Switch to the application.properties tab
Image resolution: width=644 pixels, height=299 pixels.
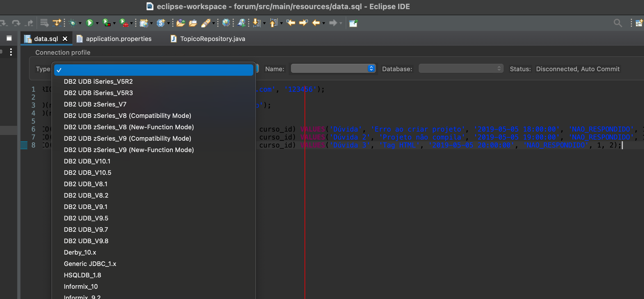coord(119,39)
